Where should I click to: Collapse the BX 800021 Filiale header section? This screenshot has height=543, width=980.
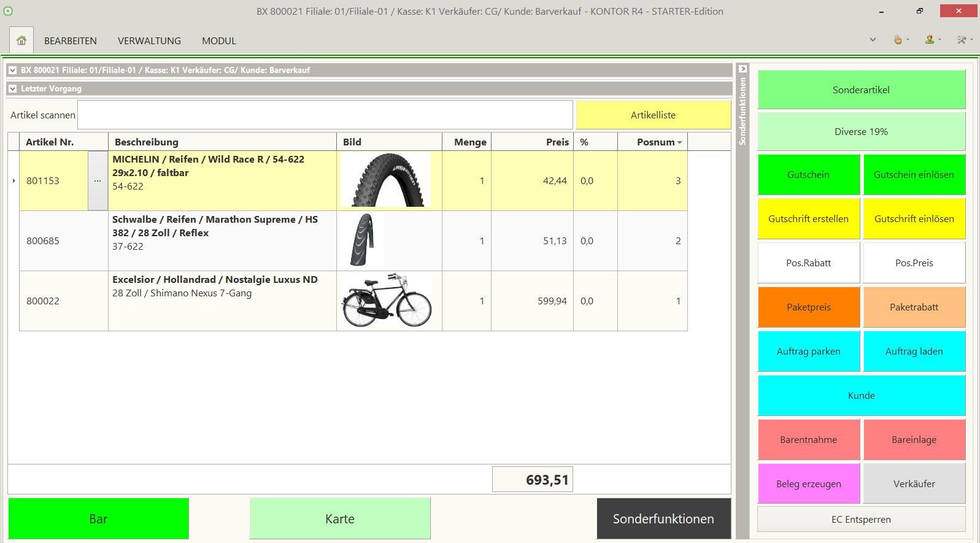coord(13,71)
